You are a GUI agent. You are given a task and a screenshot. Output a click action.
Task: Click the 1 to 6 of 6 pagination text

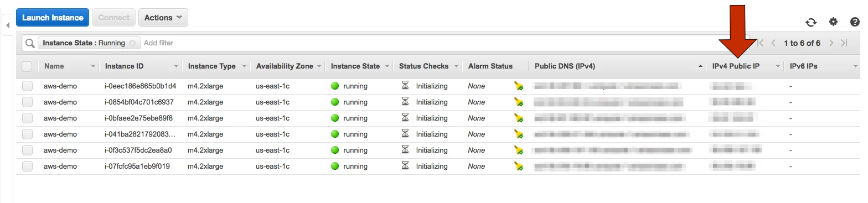[x=802, y=43]
